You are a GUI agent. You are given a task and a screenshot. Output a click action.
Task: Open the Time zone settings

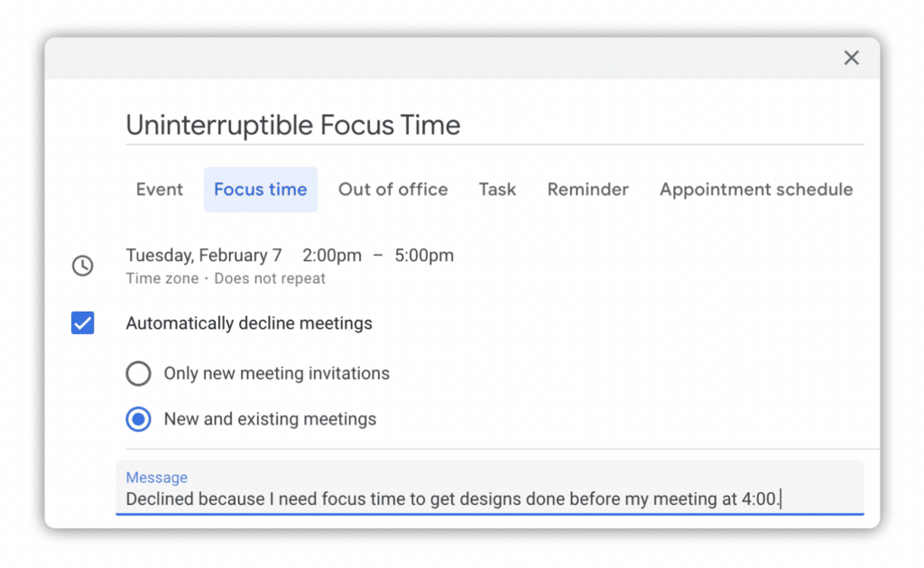tap(161, 278)
